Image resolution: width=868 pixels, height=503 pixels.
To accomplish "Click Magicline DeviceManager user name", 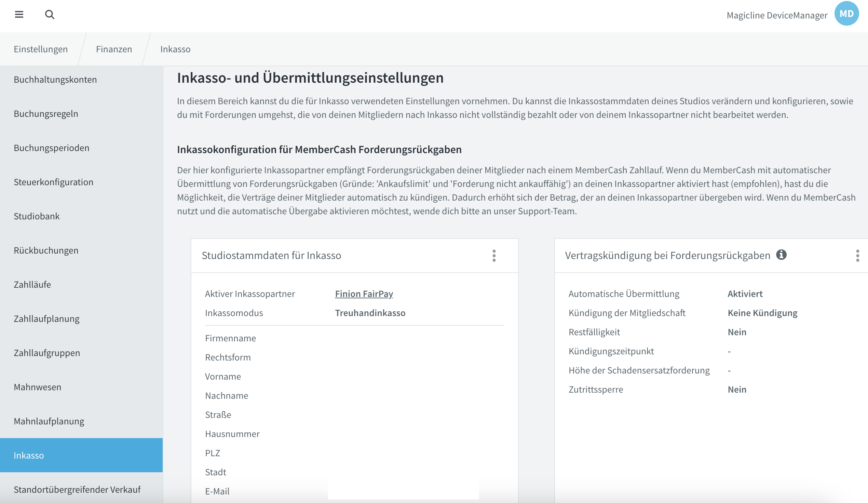I will pyautogui.click(x=777, y=15).
